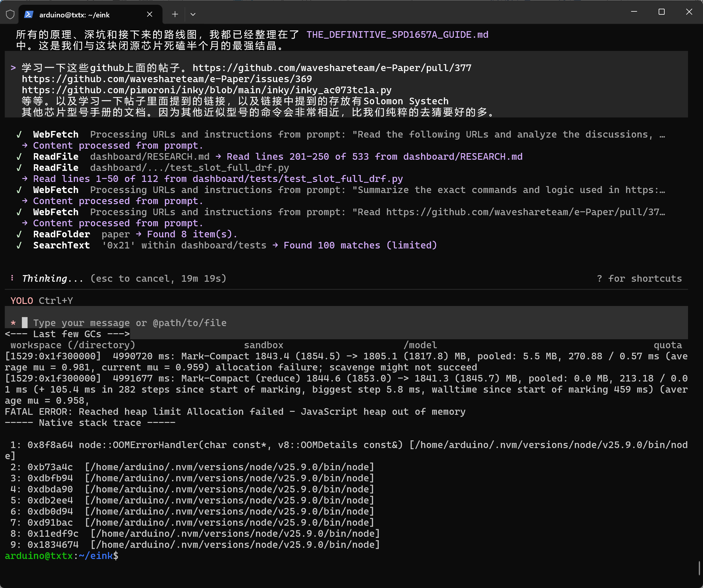The image size is (703, 588).
Task: Click the '<--- Last few GCs --->' line
Action: click(x=67, y=334)
